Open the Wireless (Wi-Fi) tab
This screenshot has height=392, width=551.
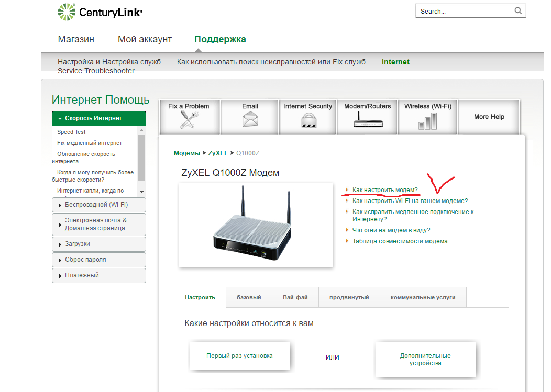coord(428,117)
